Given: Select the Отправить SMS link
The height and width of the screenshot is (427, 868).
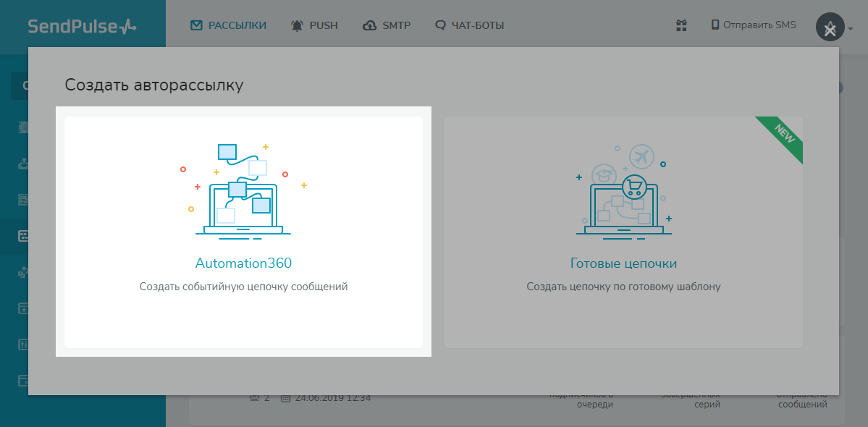Looking at the screenshot, I should click(754, 25).
